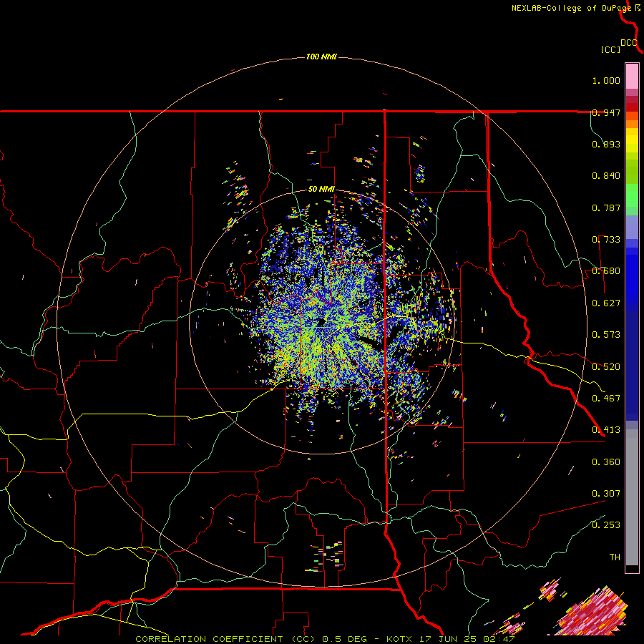The height and width of the screenshot is (644, 644).
Task: Click the 0.893 scale value
Action: (x=606, y=144)
